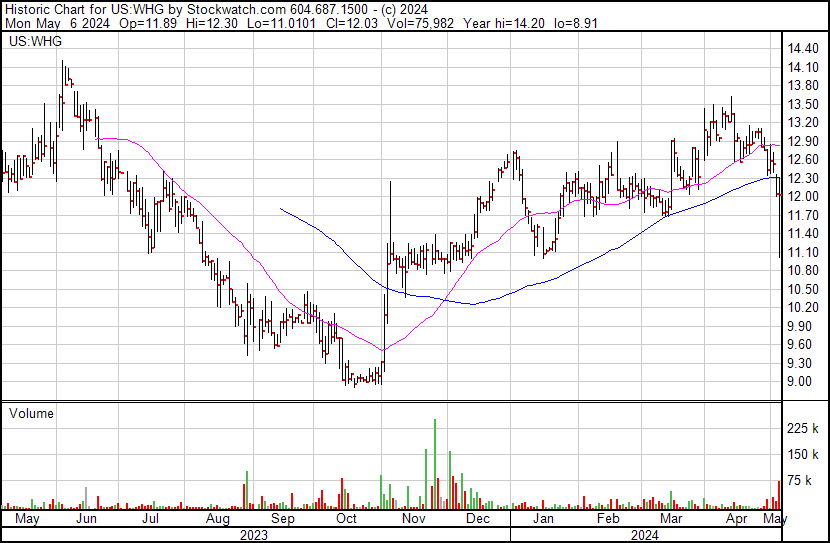This screenshot has height=543, width=830.
Task: Click the Nov month label
Action: (414, 519)
